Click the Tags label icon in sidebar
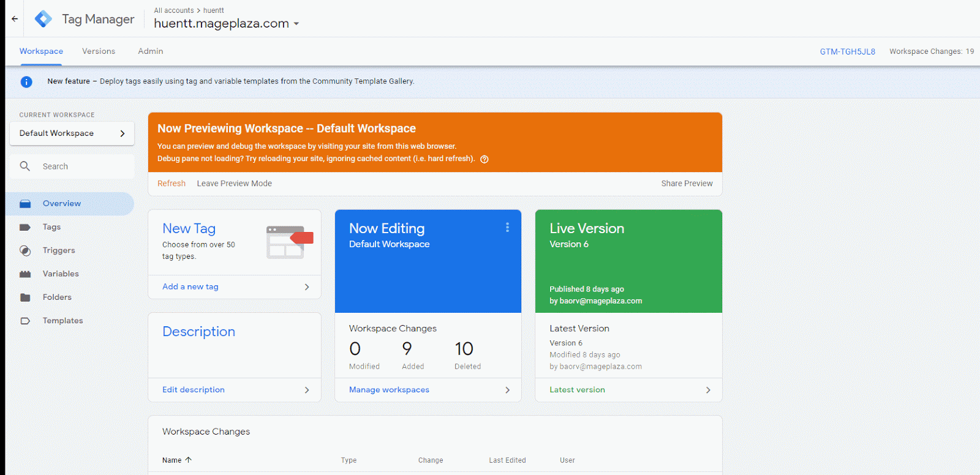 point(25,227)
